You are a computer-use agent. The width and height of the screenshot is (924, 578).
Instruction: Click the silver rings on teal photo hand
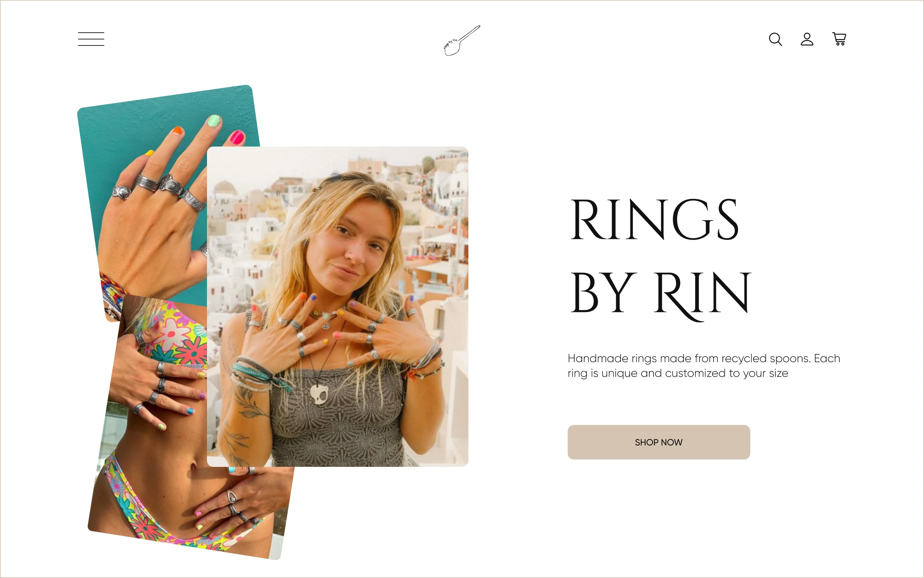pyautogui.click(x=161, y=189)
